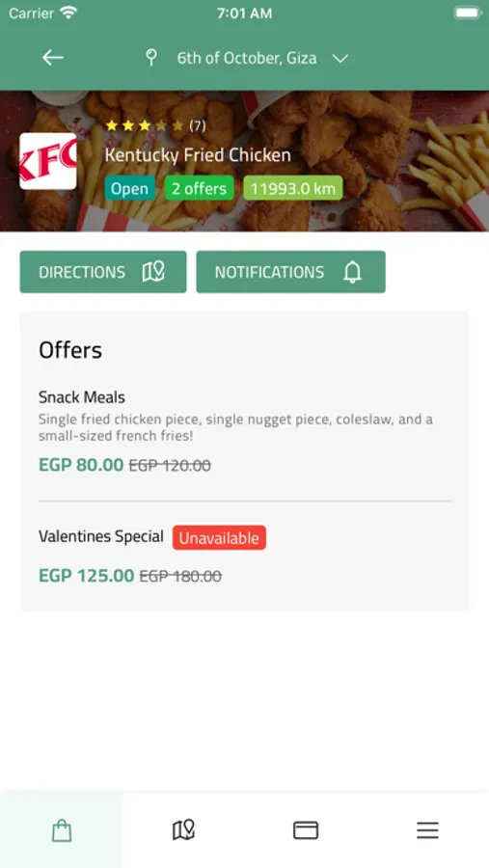The height and width of the screenshot is (868, 489).
Task: Open DIRECTIONS button
Action: coord(103,272)
